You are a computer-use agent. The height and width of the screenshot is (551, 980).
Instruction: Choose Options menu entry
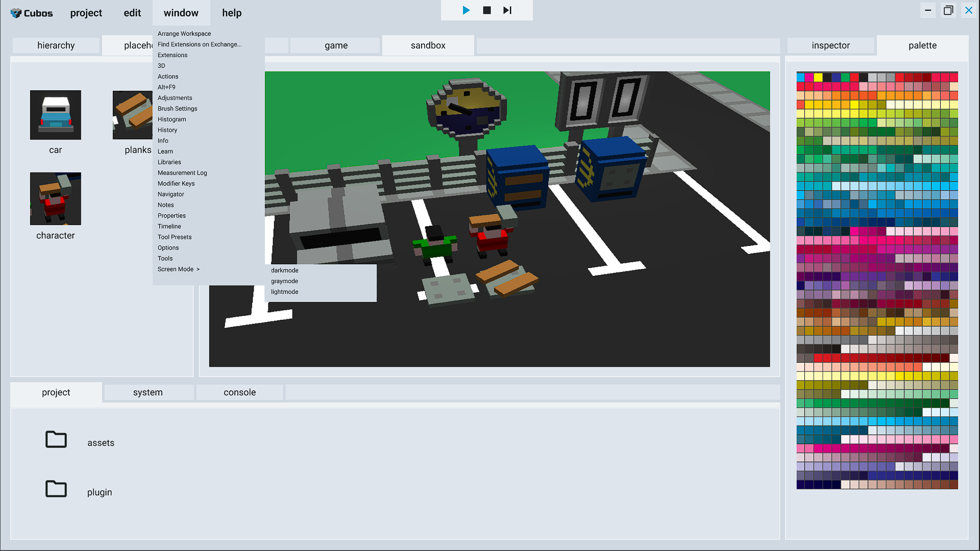(168, 248)
